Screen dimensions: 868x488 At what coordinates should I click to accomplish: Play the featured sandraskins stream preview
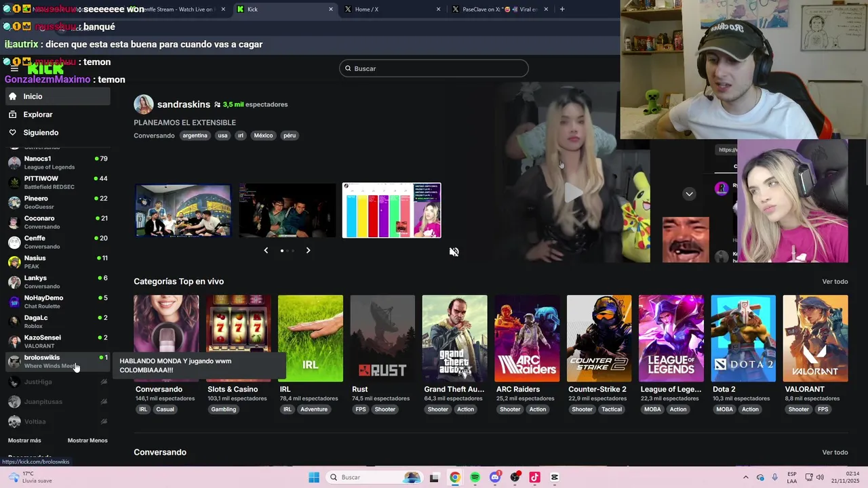click(x=574, y=192)
